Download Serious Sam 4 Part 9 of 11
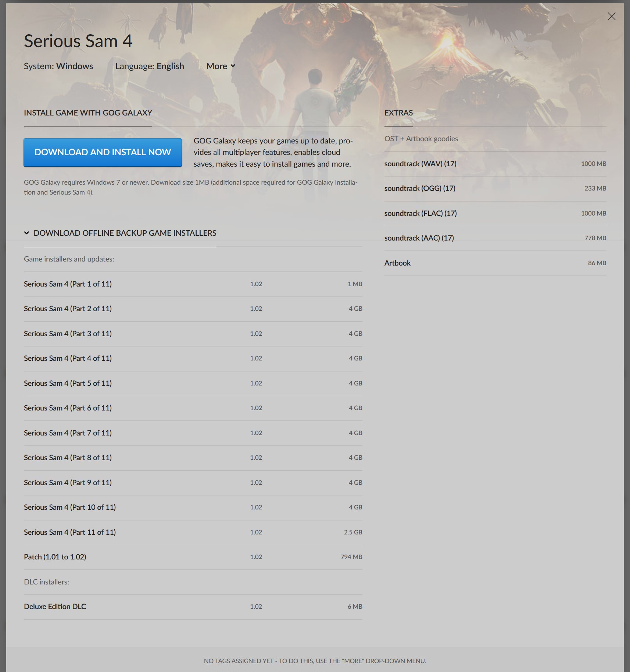 [x=193, y=483]
